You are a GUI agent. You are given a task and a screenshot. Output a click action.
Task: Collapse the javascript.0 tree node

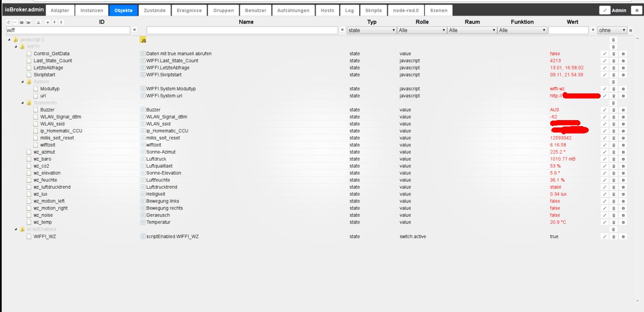9,40
